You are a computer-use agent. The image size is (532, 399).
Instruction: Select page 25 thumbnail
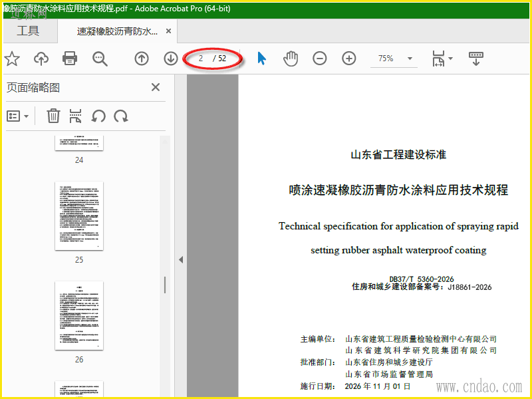coord(79,216)
